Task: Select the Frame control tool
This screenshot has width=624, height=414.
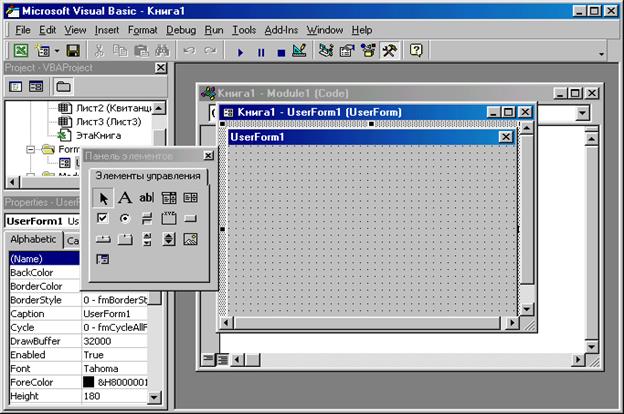Action: 169,218
